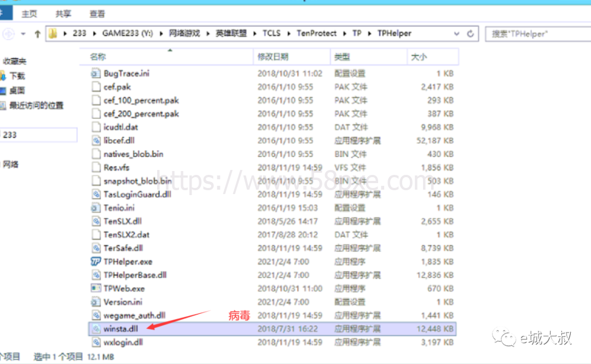This screenshot has height=364, width=591.
Task: Click the 搜索"TPHelper" search box
Action: [x=538, y=34]
